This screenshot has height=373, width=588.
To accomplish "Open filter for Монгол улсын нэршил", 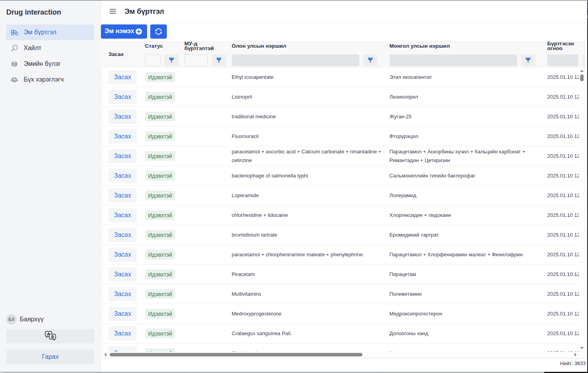I will pos(528,60).
